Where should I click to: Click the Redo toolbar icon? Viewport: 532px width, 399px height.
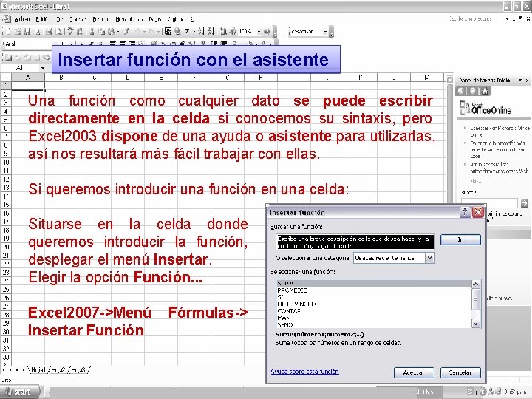[151, 32]
